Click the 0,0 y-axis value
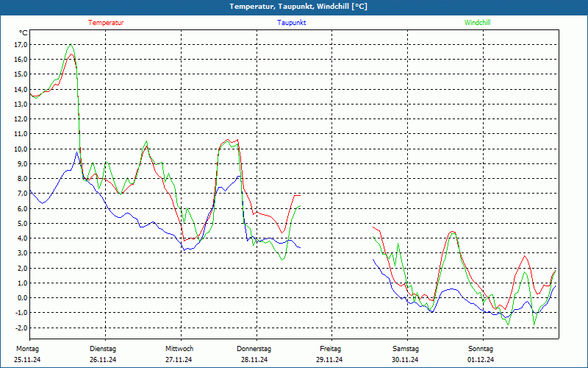The width and height of the screenshot is (588, 368). 21,298
